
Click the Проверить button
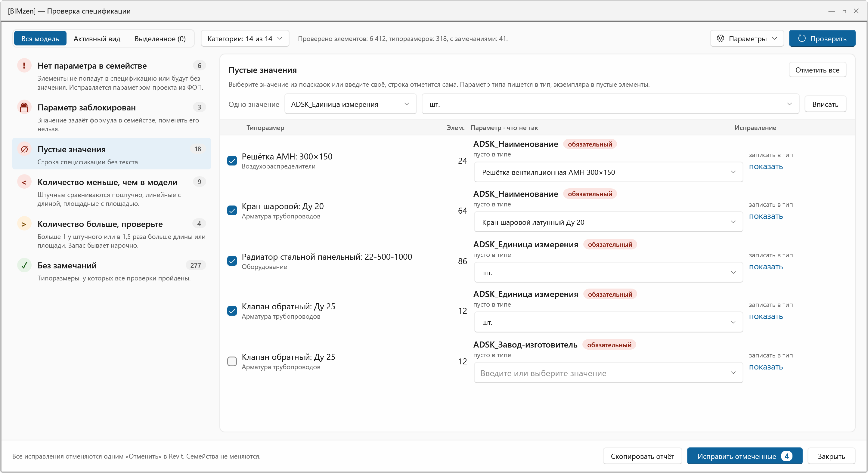(822, 39)
